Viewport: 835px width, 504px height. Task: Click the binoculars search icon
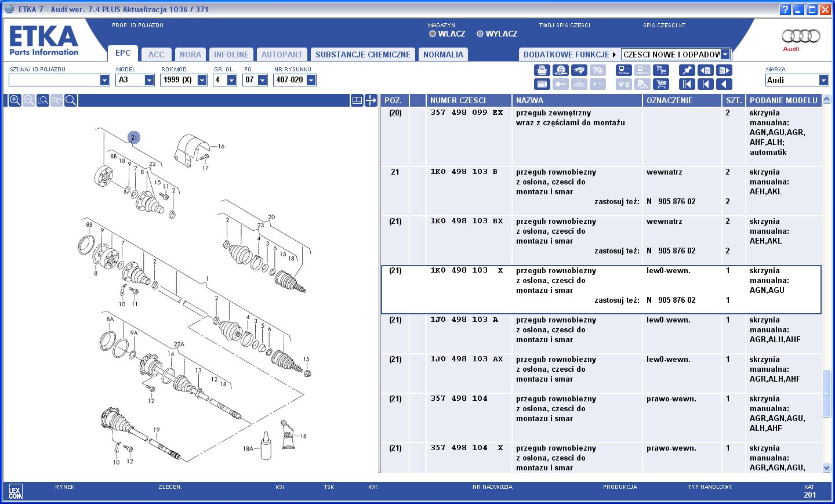click(579, 70)
